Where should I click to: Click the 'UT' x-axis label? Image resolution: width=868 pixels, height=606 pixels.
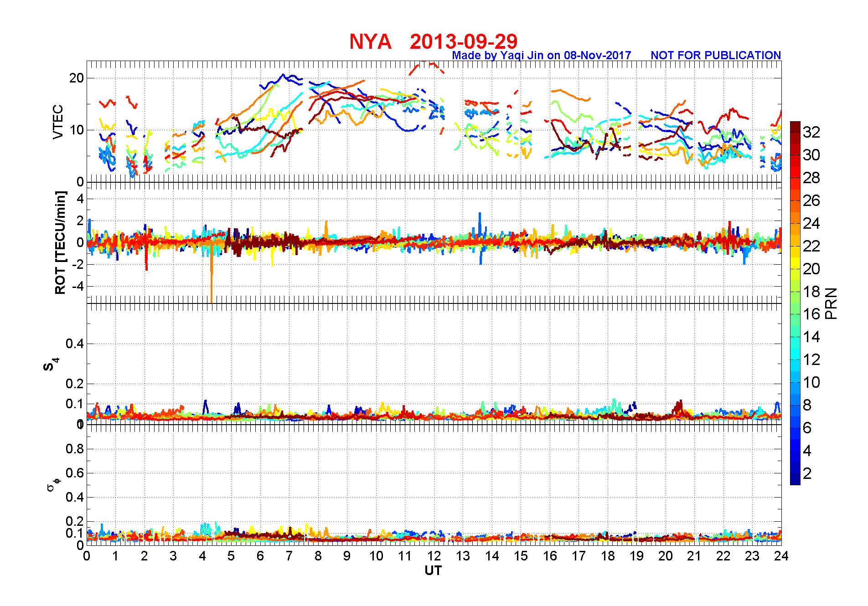[433, 570]
